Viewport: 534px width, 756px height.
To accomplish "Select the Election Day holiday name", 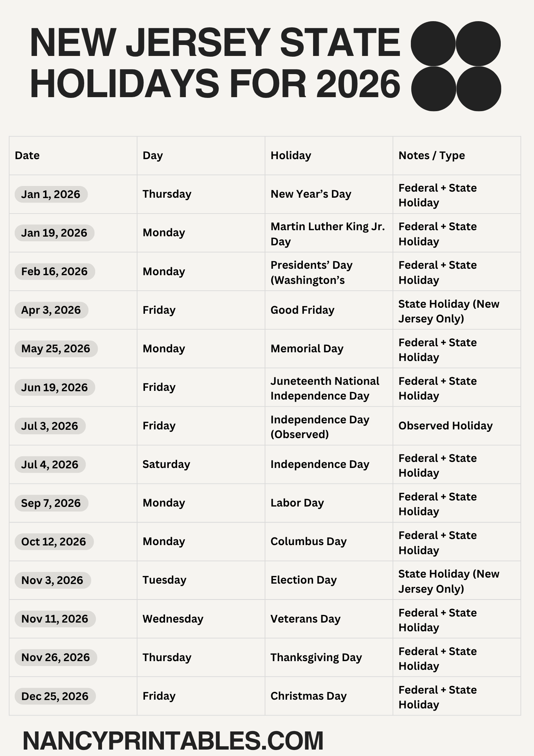I will coord(303,580).
